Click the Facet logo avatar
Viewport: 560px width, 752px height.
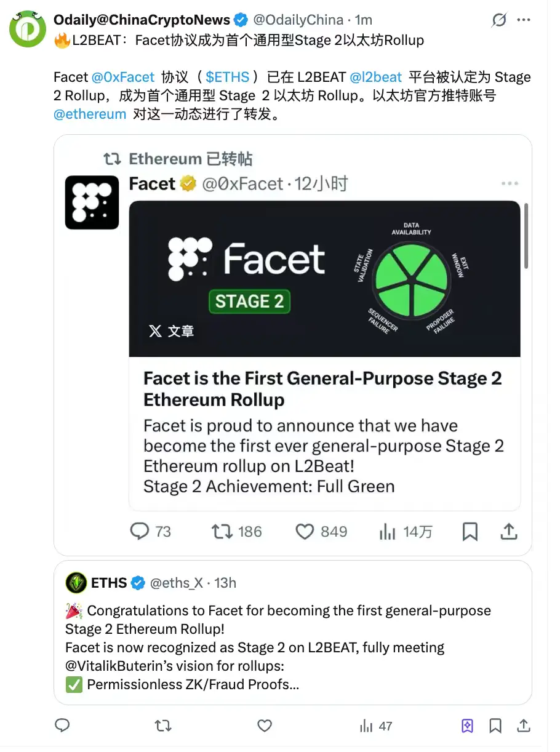pos(92,202)
